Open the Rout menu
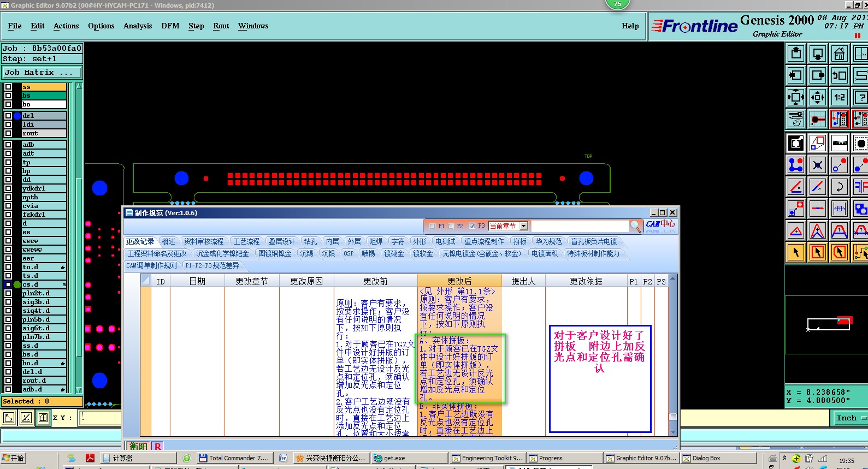This screenshot has width=868, height=469. click(221, 26)
